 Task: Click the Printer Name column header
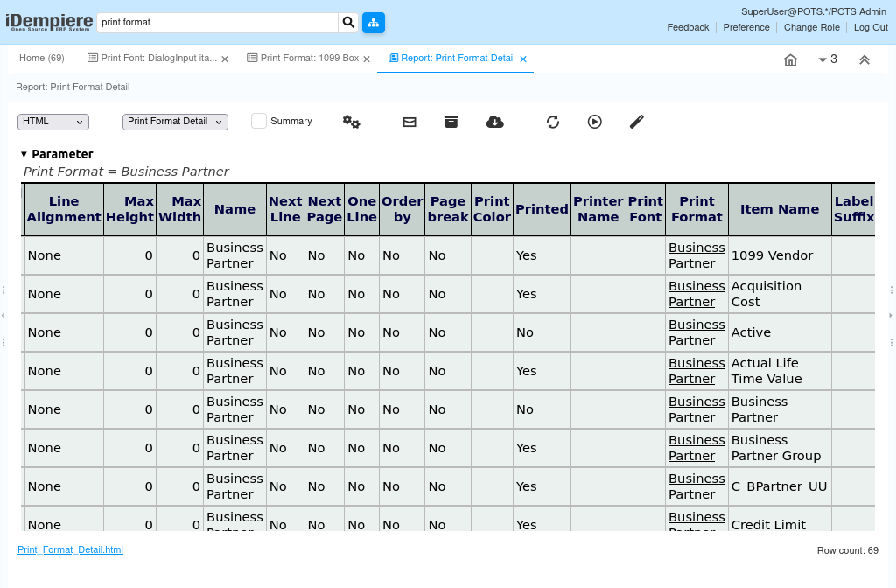coord(598,209)
